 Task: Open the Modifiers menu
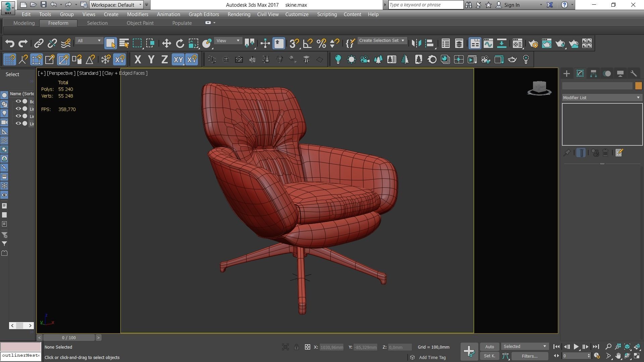(x=138, y=14)
